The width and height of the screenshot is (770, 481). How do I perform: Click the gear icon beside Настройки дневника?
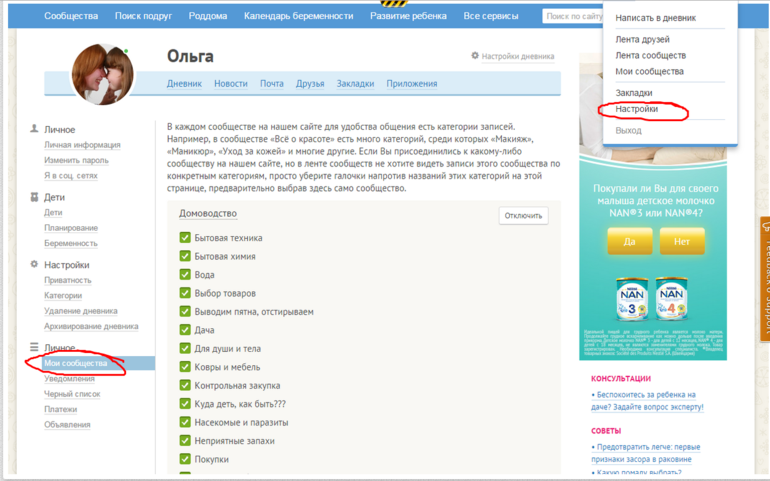click(475, 57)
